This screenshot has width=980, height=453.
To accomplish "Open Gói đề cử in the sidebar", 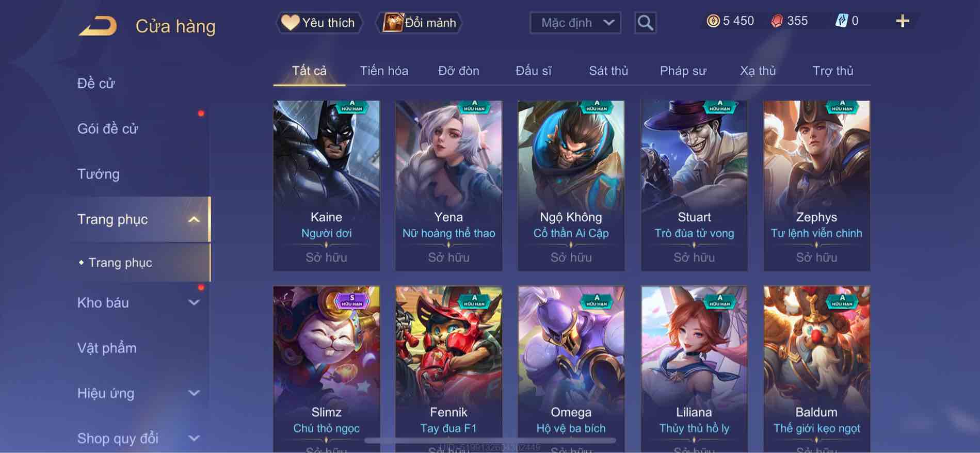I will point(108,128).
